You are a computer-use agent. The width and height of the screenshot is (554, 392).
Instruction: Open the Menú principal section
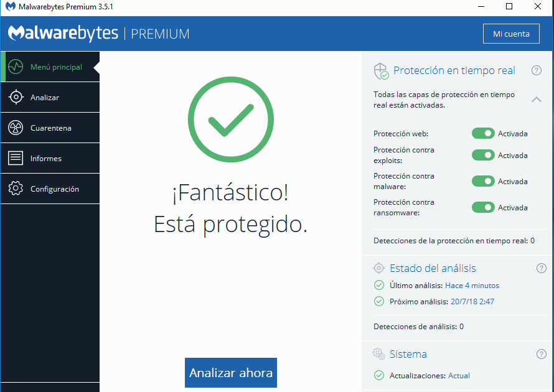pyautogui.click(x=50, y=67)
